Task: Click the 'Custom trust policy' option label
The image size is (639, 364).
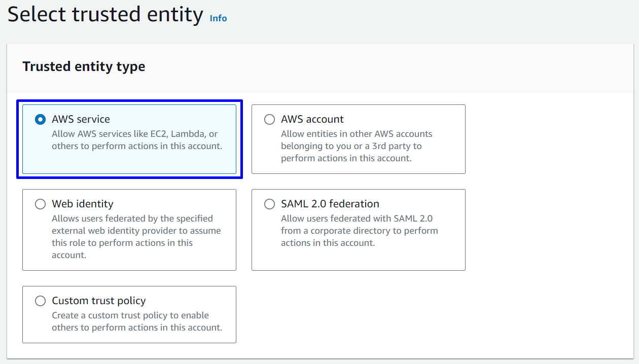Action: (x=98, y=301)
